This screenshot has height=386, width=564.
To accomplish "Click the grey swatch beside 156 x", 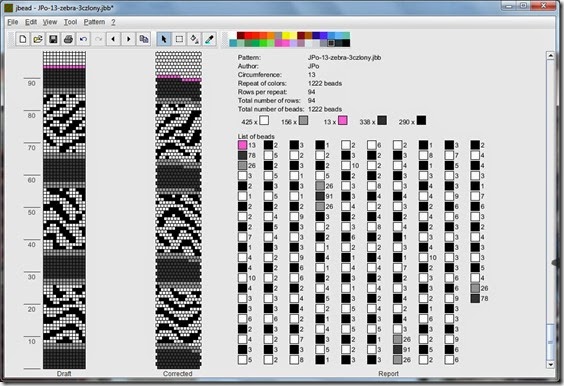I will [304, 121].
